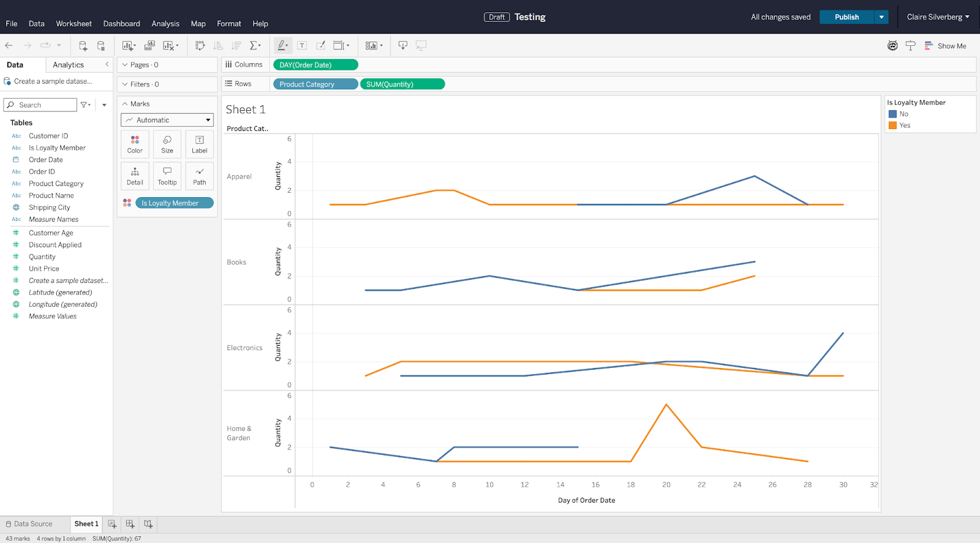
Task: Click the Swap Rows and Columns icon
Action: [x=200, y=45]
